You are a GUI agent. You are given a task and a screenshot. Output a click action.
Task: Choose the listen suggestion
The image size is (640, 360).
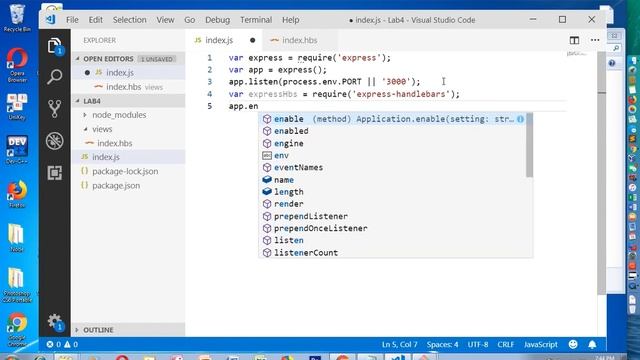[x=393, y=240]
